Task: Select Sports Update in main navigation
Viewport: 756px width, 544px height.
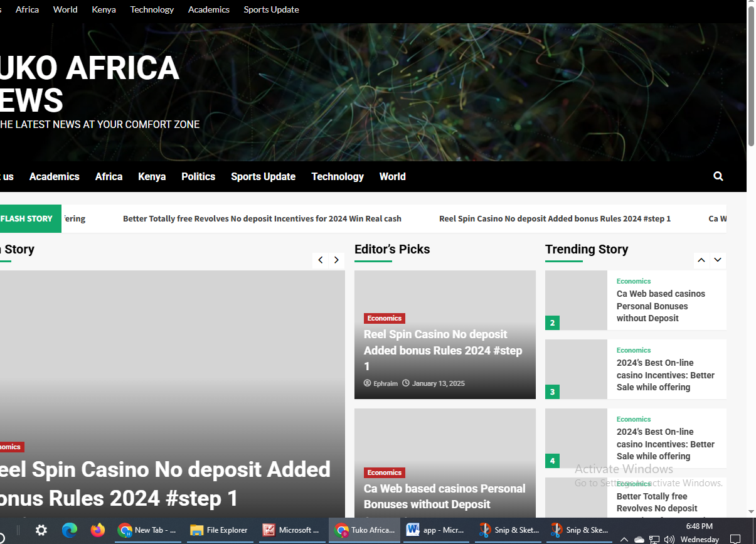Action: 263,176
